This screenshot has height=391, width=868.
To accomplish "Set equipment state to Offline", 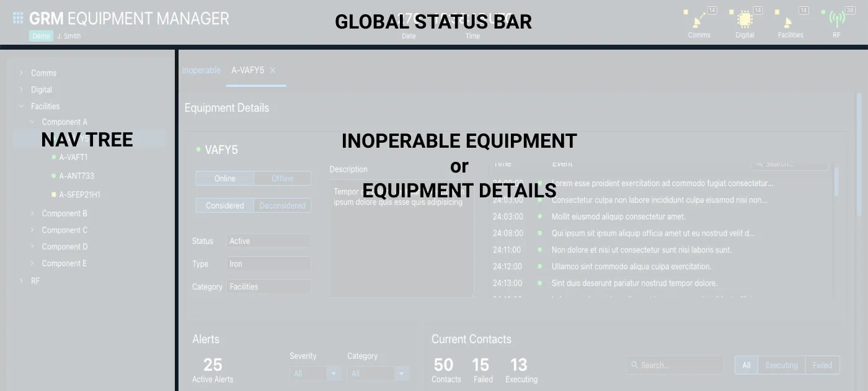I will click(282, 178).
